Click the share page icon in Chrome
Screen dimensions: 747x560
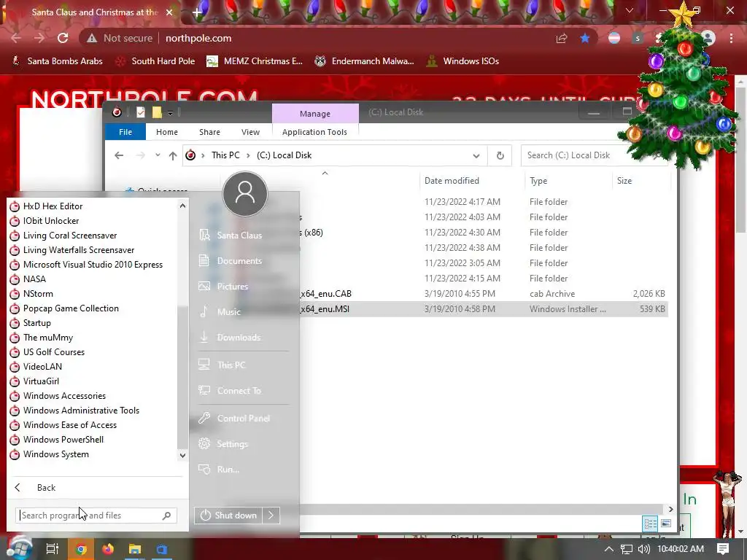562,38
